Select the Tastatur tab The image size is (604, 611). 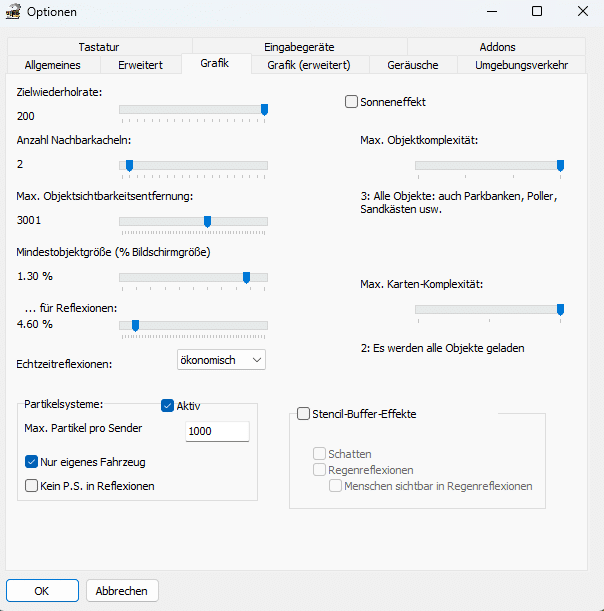click(99, 46)
